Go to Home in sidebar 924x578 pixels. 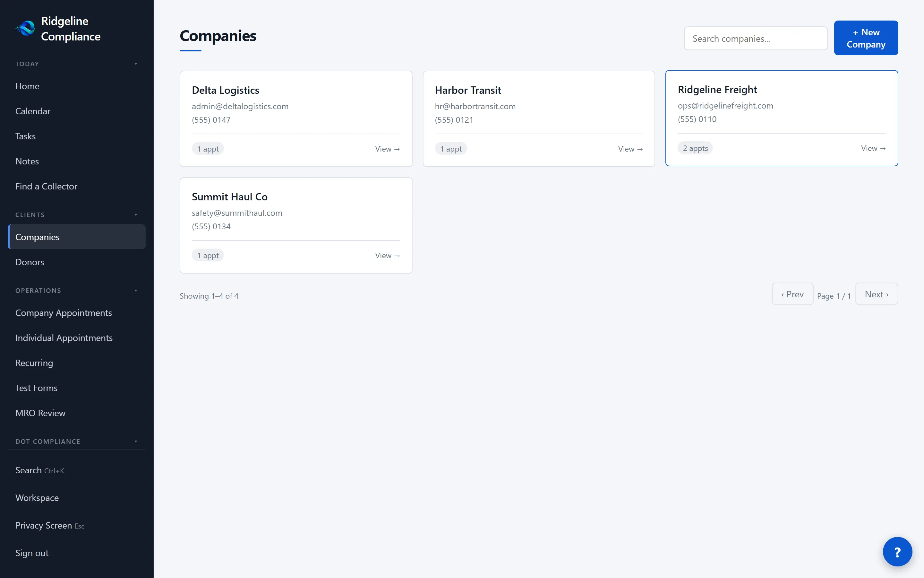(76, 86)
